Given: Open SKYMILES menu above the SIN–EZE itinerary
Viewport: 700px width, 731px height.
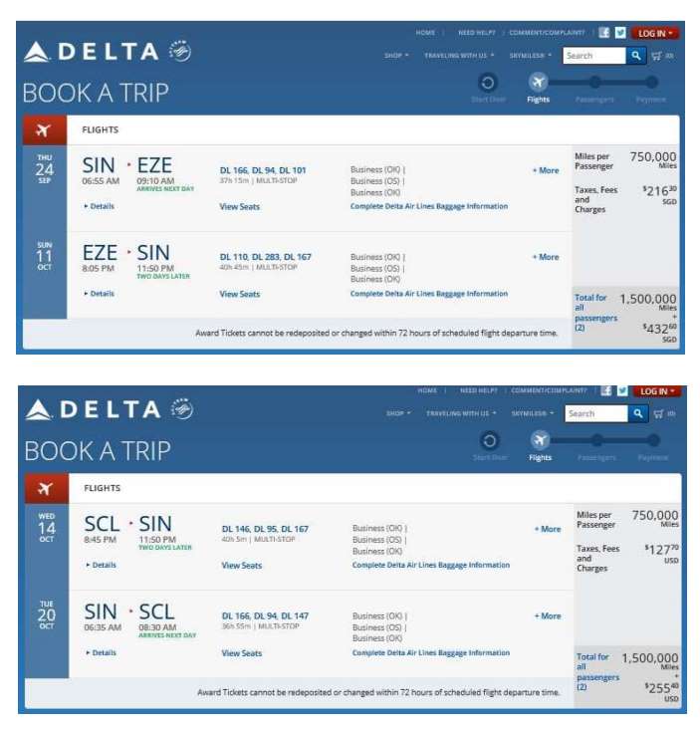Looking at the screenshot, I should pos(532,56).
